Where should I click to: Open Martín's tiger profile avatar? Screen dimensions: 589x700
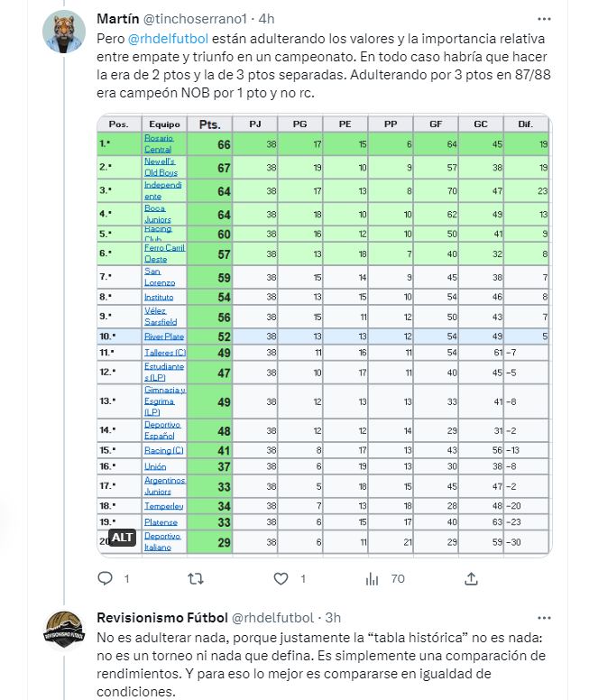click(x=64, y=32)
